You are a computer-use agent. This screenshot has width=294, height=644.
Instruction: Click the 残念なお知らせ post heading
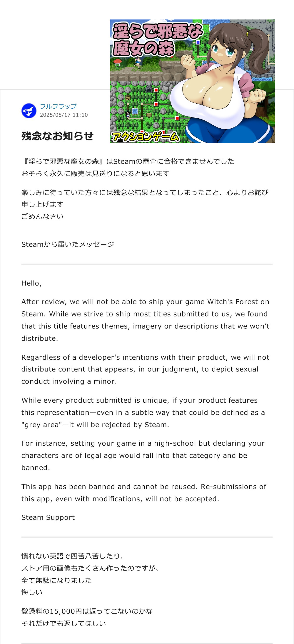point(57,136)
